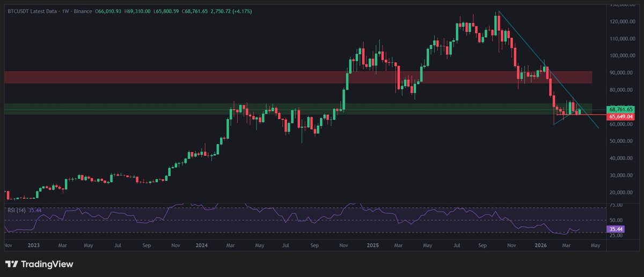This screenshot has width=644, height=277.
Task: Select the red resistance zone rectangle
Action: tap(298, 77)
